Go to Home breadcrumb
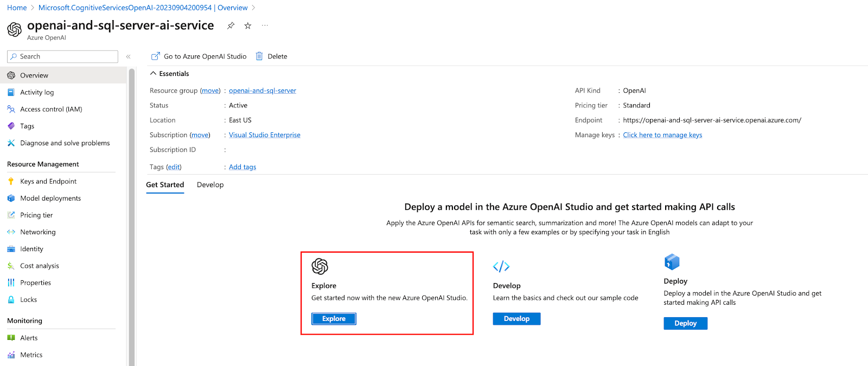This screenshot has width=868, height=366. pos(17,8)
